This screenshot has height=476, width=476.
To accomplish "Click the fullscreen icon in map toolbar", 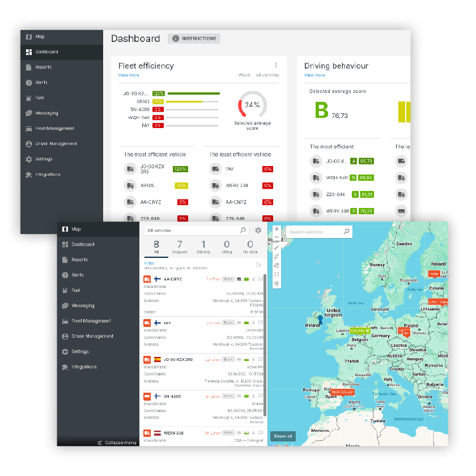I will click(x=277, y=274).
